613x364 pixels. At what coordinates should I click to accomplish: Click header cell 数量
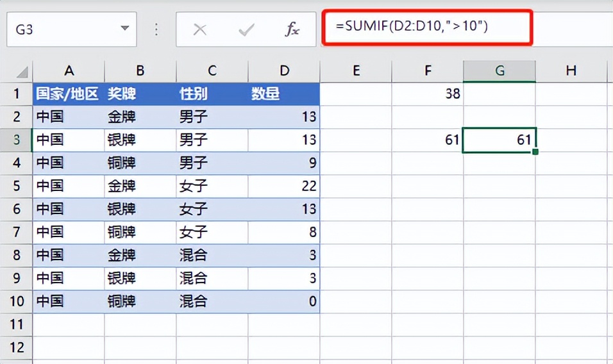click(284, 94)
